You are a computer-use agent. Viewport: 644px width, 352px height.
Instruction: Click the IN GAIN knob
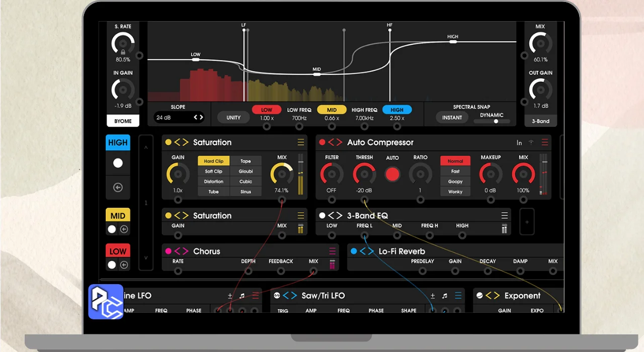[x=123, y=90]
